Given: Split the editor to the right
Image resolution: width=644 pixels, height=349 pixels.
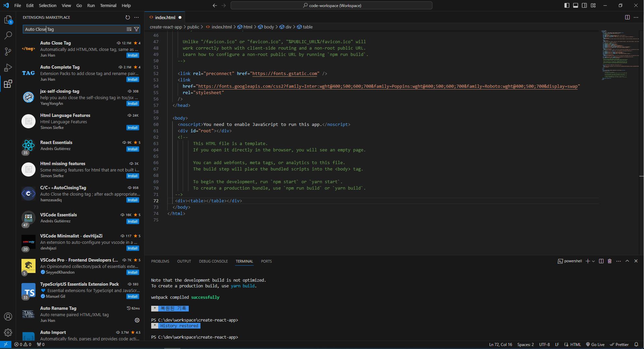Looking at the screenshot, I should 627,17.
